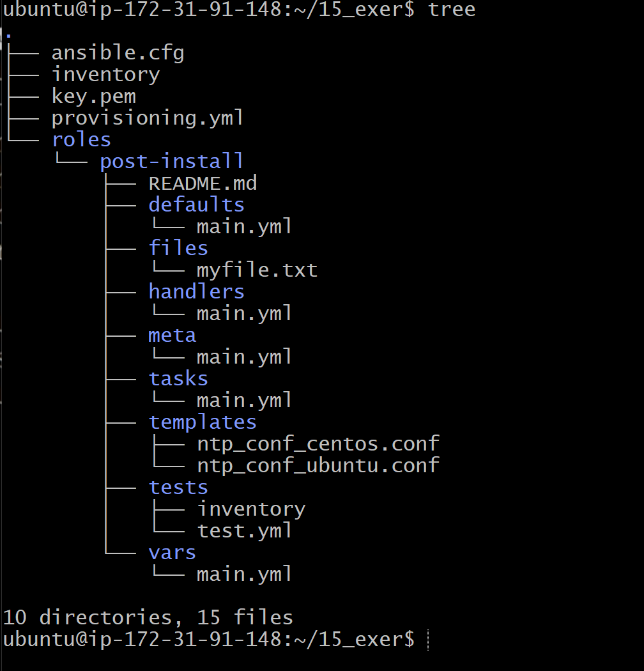Select the defaults directory name
This screenshot has width=644, height=671.
click(196, 204)
